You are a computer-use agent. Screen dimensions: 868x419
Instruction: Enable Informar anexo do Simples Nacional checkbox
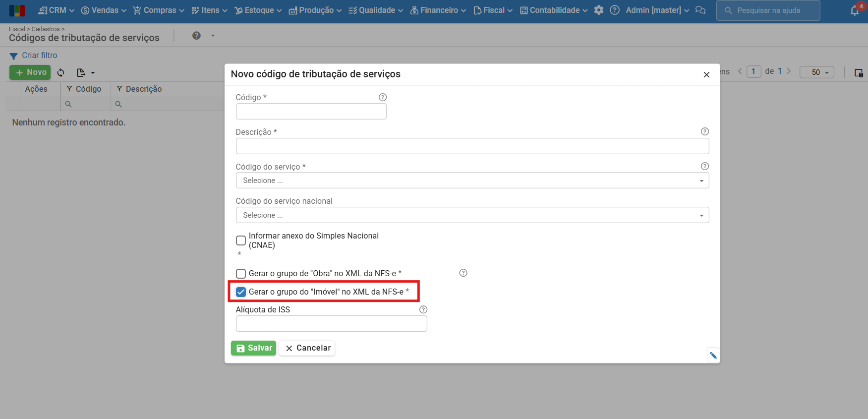tap(241, 240)
